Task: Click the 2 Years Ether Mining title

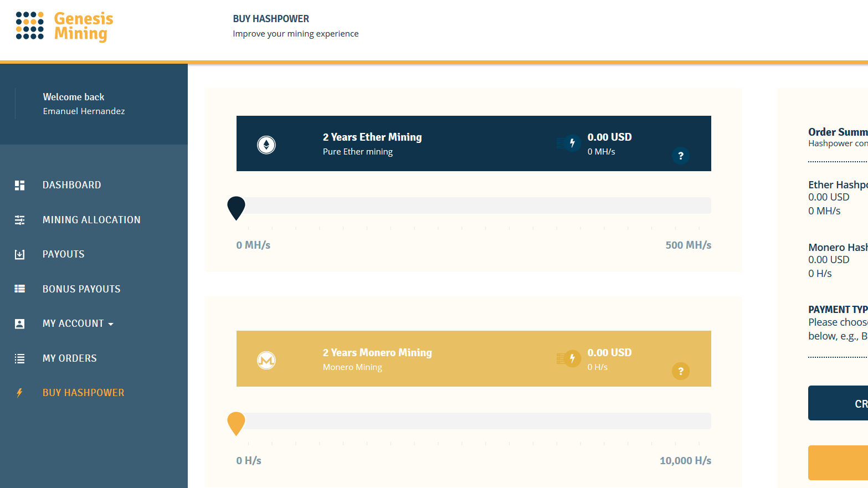Action: tap(372, 137)
